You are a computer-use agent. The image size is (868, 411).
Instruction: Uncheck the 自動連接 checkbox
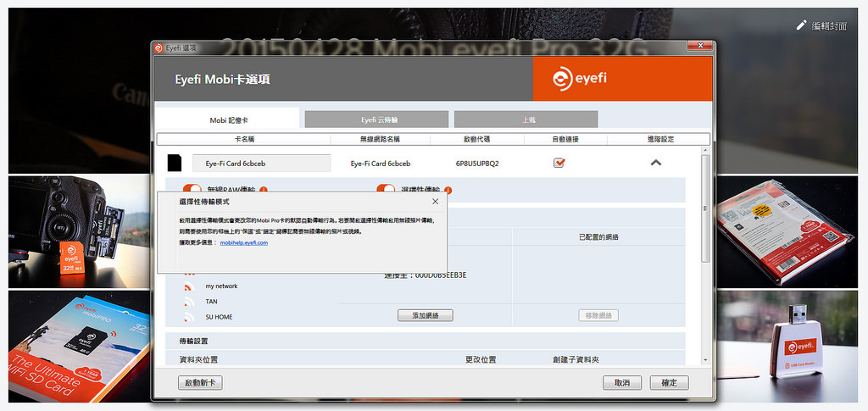559,163
